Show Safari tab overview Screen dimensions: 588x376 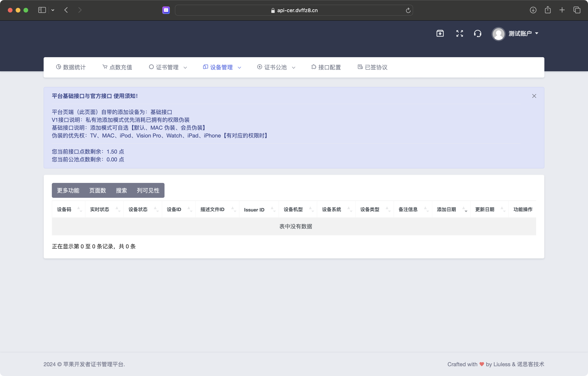pos(577,10)
